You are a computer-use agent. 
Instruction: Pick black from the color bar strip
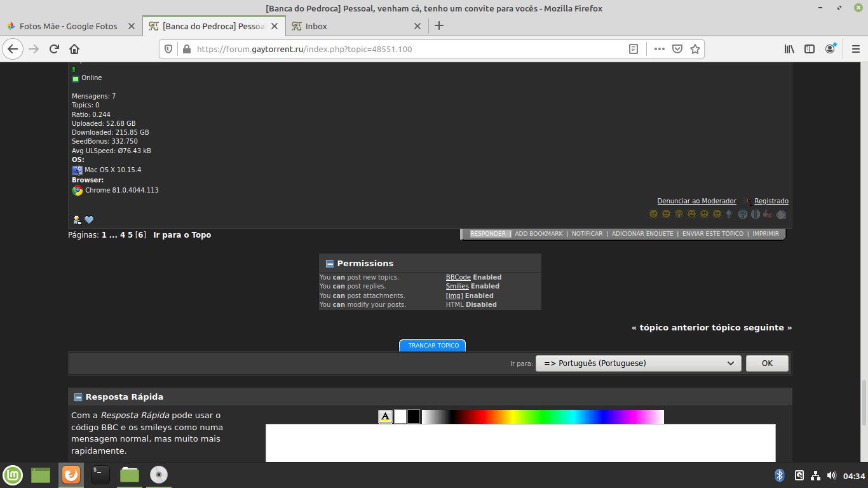[414, 417]
